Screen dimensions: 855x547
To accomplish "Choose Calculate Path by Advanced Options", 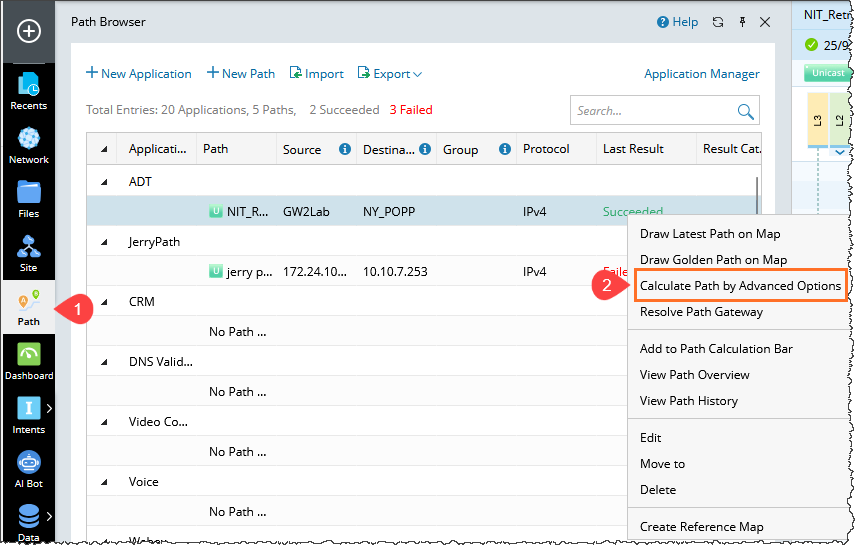I will [x=740, y=286].
